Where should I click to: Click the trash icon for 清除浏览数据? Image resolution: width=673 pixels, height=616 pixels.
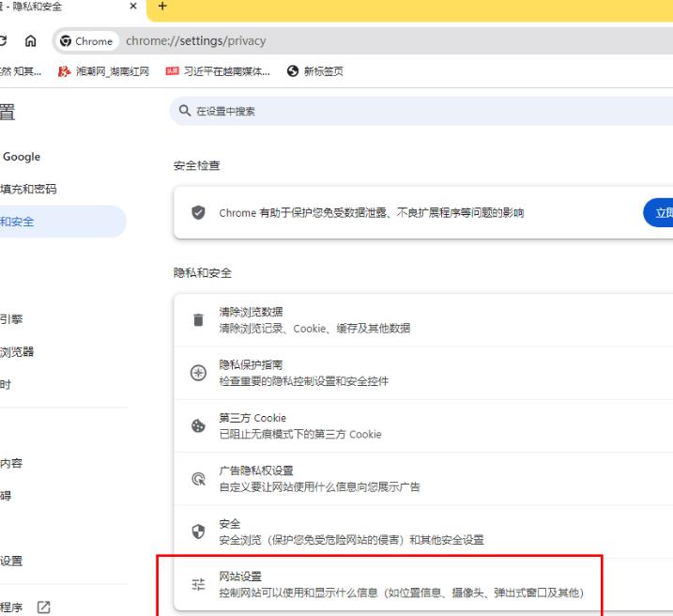198,320
